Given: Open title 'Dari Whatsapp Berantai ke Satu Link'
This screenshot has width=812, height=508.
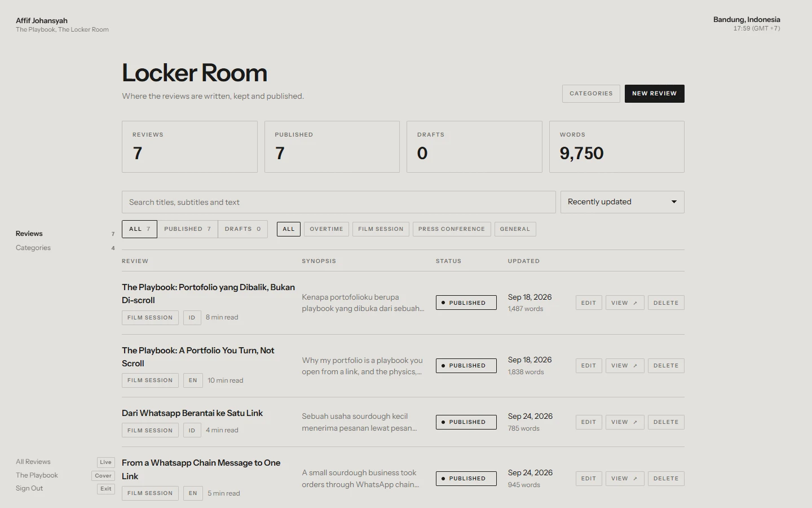Looking at the screenshot, I should coord(192,413).
